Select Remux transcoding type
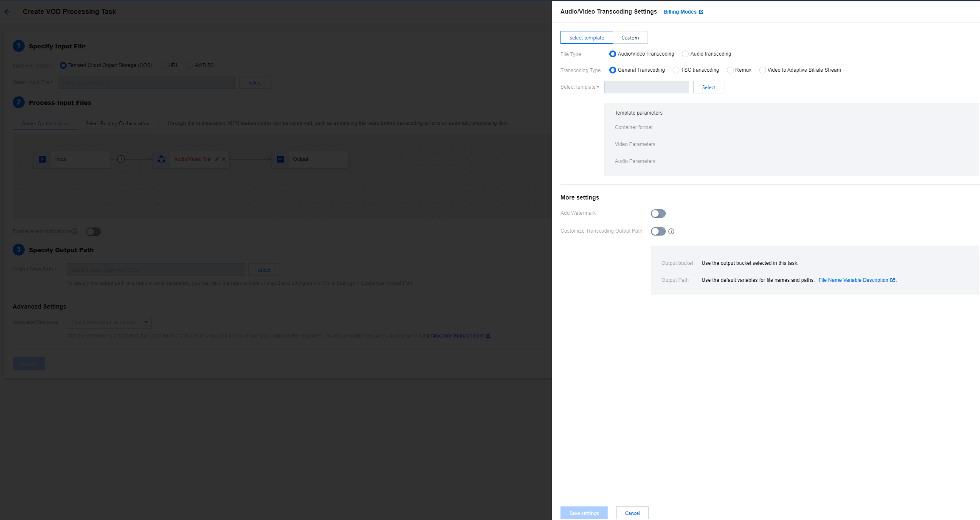 tap(730, 70)
